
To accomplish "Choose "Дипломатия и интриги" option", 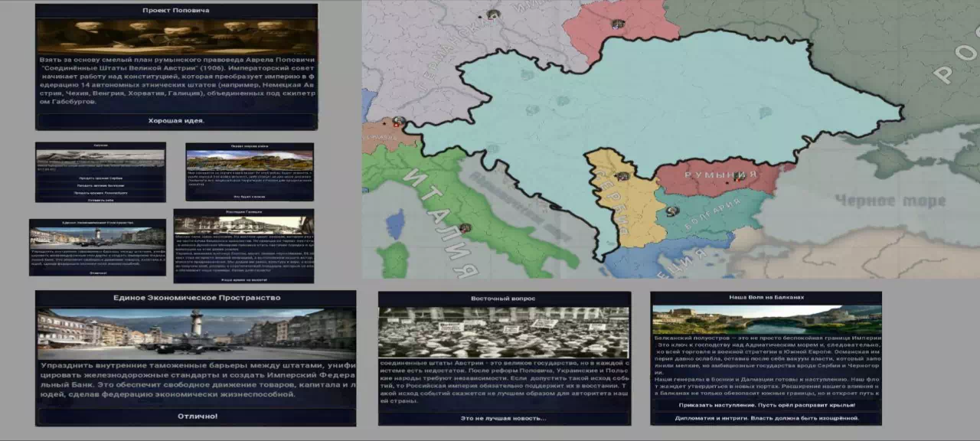I will [766, 418].
